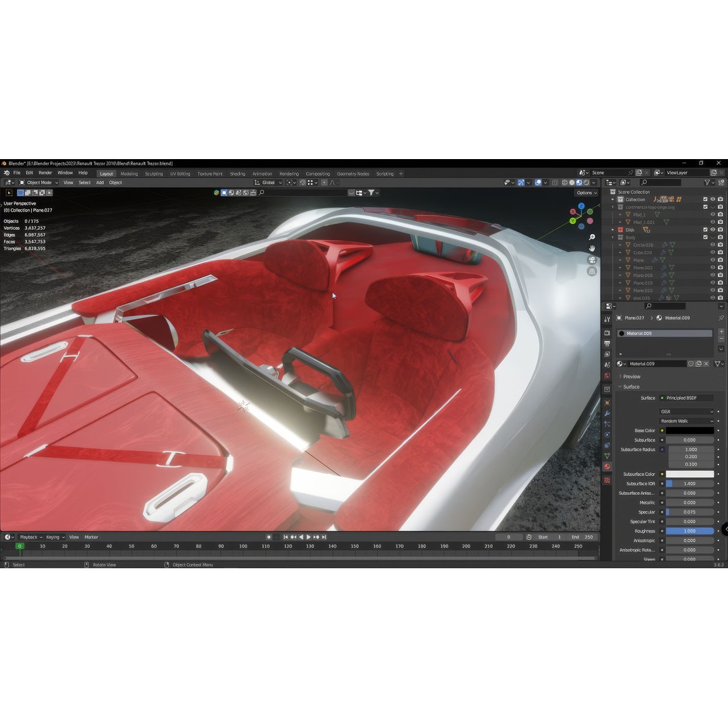The image size is (728, 728).
Task: Open the Physics properties tab
Action: tap(607, 435)
